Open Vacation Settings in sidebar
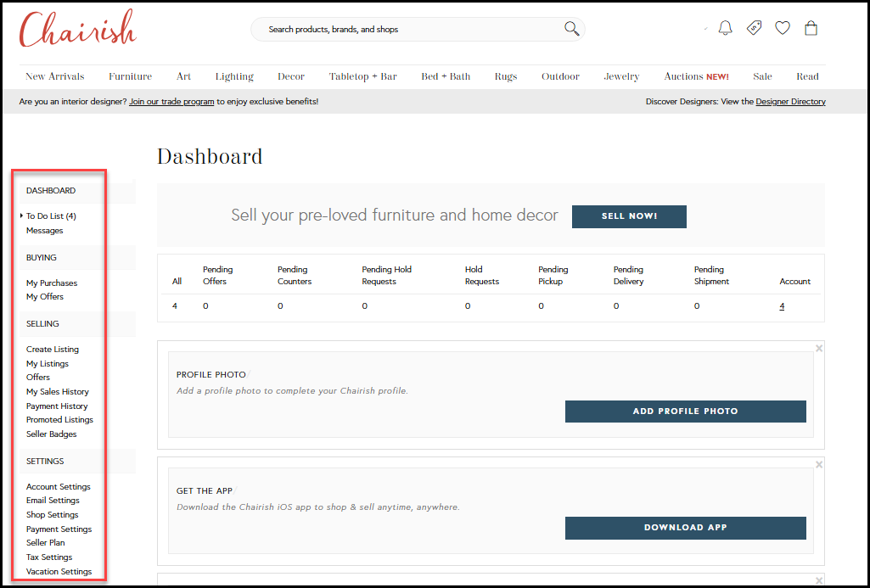 59,572
